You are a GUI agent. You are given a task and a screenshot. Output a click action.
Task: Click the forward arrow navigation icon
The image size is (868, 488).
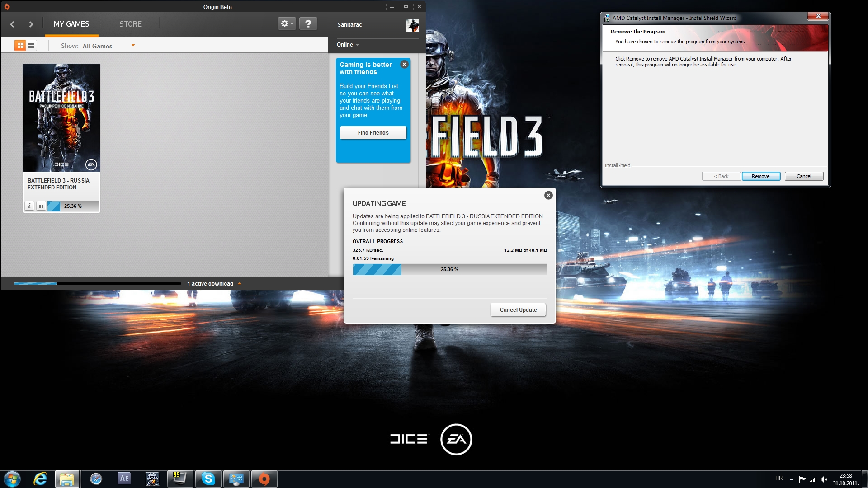(x=32, y=24)
